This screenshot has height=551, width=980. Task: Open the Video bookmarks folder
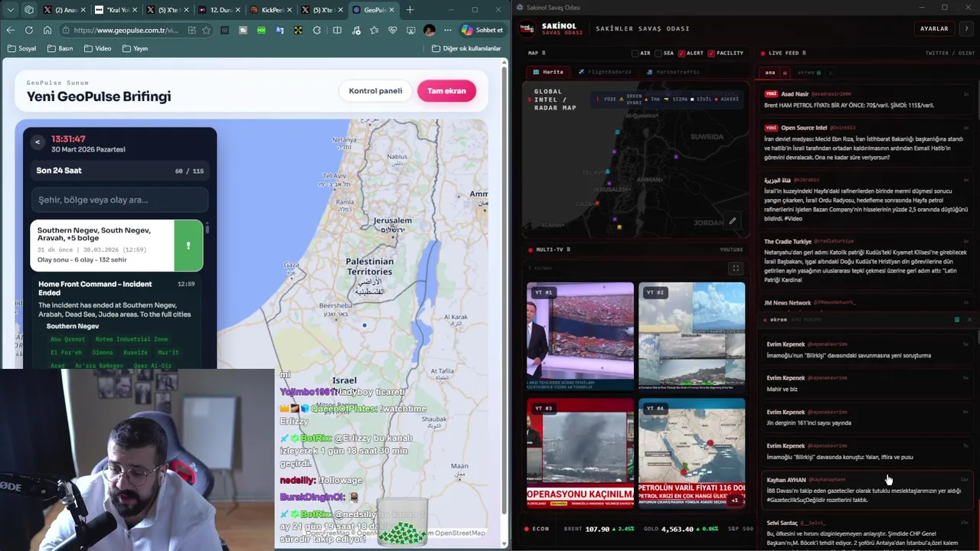click(97, 48)
